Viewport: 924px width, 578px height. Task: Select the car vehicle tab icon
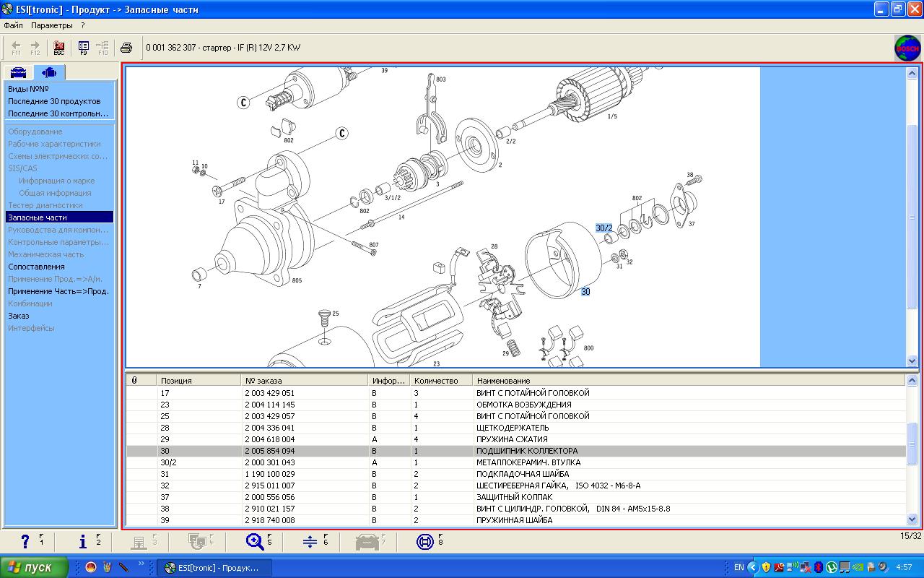19,72
